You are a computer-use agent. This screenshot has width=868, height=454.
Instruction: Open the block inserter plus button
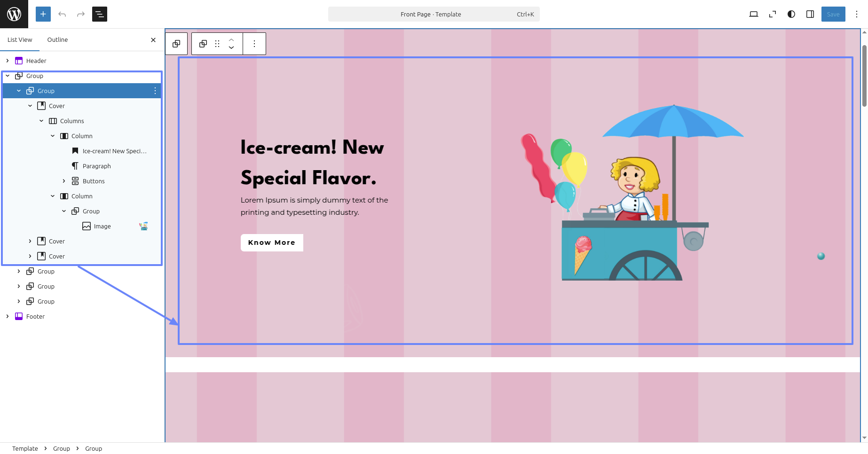click(x=43, y=14)
